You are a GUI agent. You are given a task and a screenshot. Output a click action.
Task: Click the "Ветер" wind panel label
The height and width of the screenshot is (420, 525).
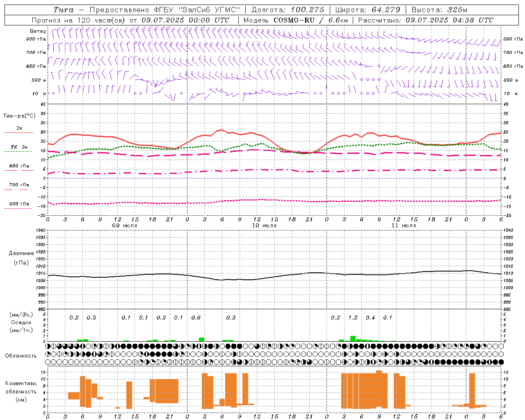coord(38,31)
